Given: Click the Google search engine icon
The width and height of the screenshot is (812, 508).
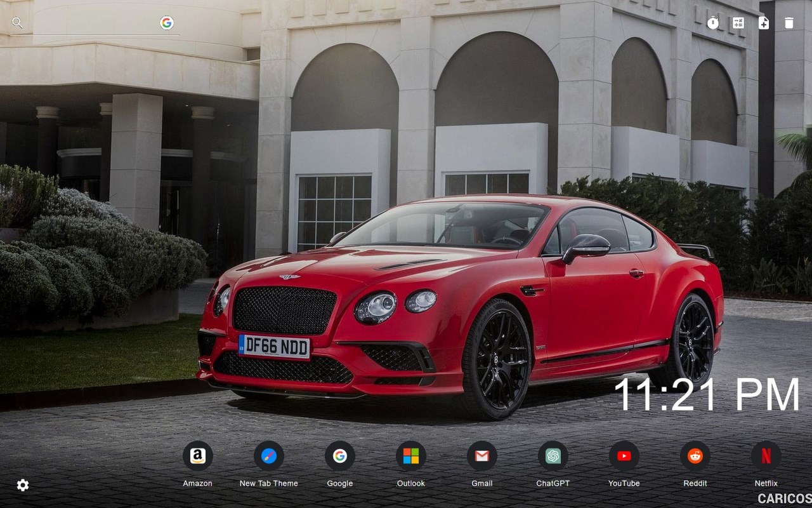Looking at the screenshot, I should pos(167,23).
